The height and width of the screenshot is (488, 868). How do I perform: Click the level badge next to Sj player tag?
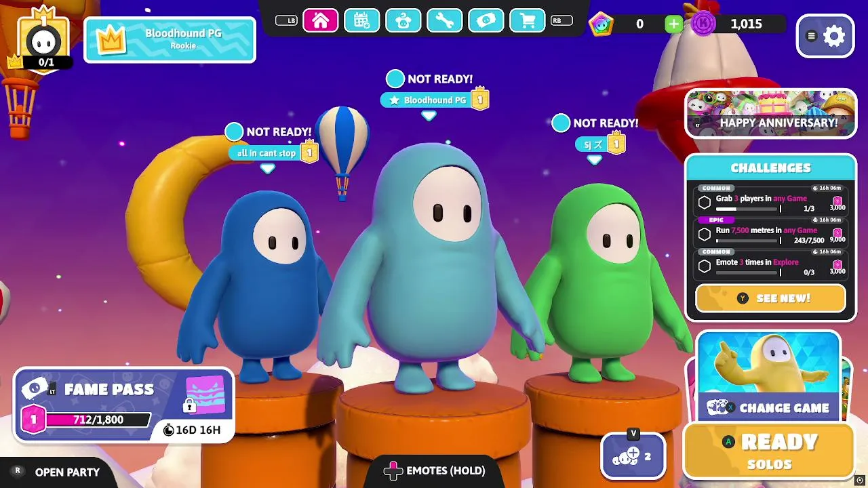coord(616,144)
